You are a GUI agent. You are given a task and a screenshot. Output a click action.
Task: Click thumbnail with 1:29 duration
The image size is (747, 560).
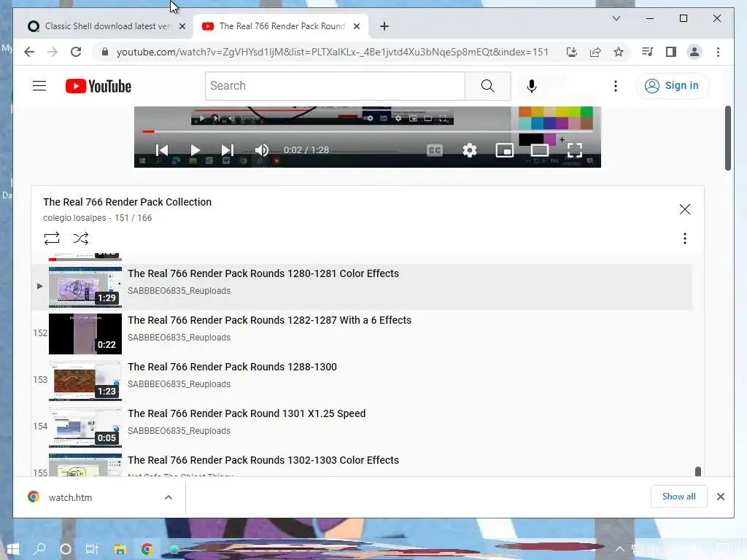click(x=85, y=287)
